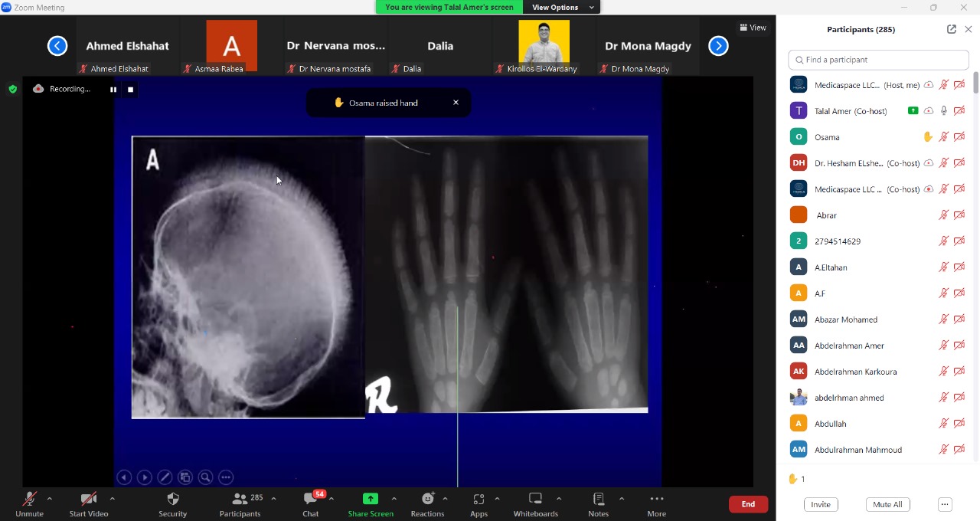980x521 pixels.
Task: Click the Apps icon
Action: pos(479,500)
